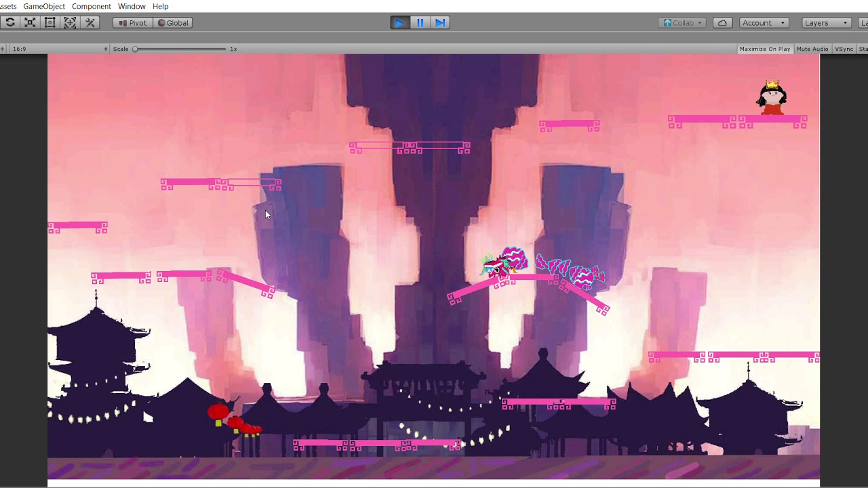Toggle Maximize On Play
Screen dimensions: 868x488
(765, 49)
